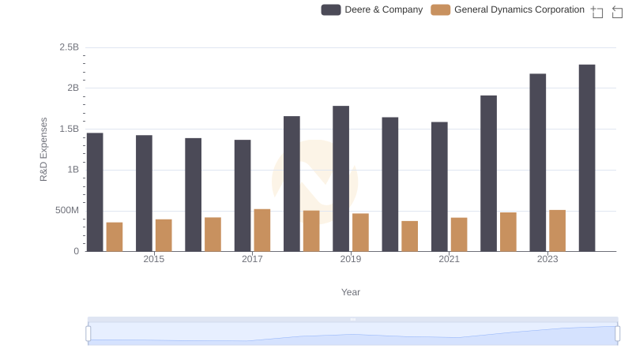Click the range slider top drag bar
632x364 pixels.
(352, 319)
